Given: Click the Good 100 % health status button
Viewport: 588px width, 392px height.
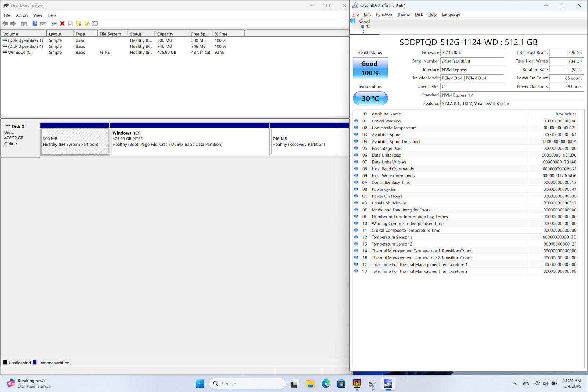Looking at the screenshot, I should [370, 68].
